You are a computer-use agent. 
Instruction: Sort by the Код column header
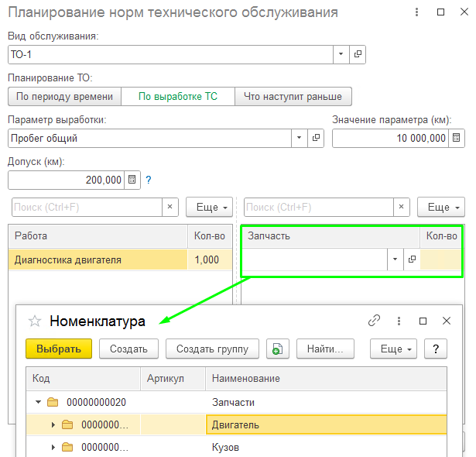coord(83,379)
